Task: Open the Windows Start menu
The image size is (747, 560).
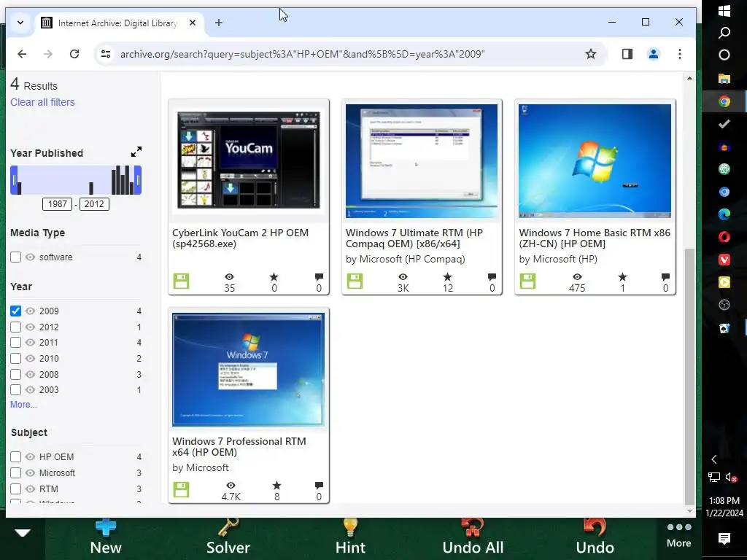Action: 724,10
